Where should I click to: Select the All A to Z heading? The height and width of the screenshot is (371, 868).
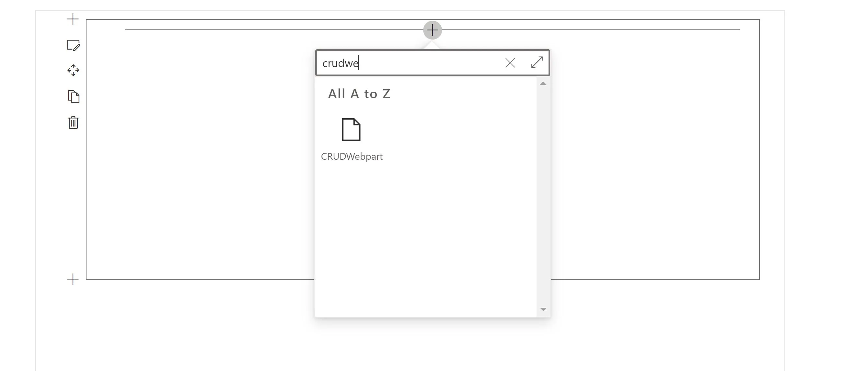pyautogui.click(x=359, y=94)
